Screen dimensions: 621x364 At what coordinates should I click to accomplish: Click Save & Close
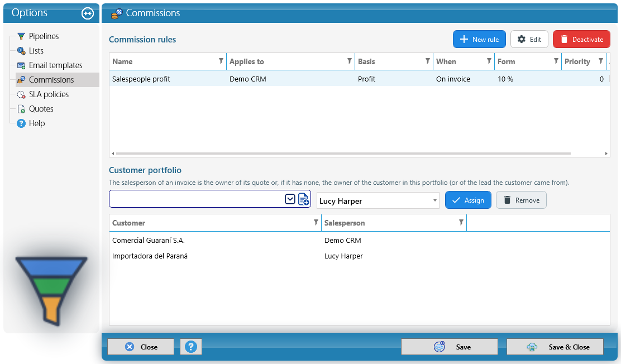coord(555,347)
